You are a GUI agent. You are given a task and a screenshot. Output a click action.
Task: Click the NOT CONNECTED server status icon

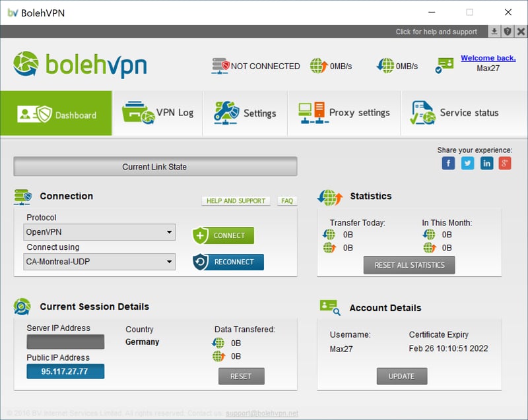[220, 65]
